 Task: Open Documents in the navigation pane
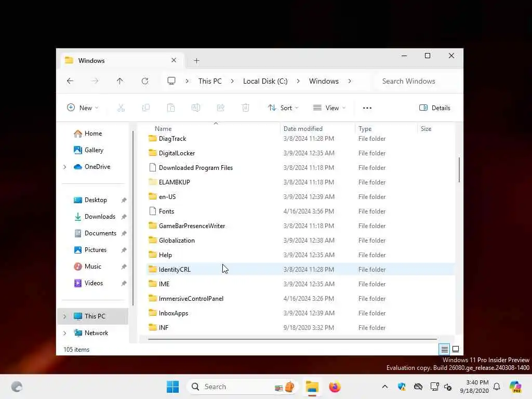pyautogui.click(x=96, y=233)
